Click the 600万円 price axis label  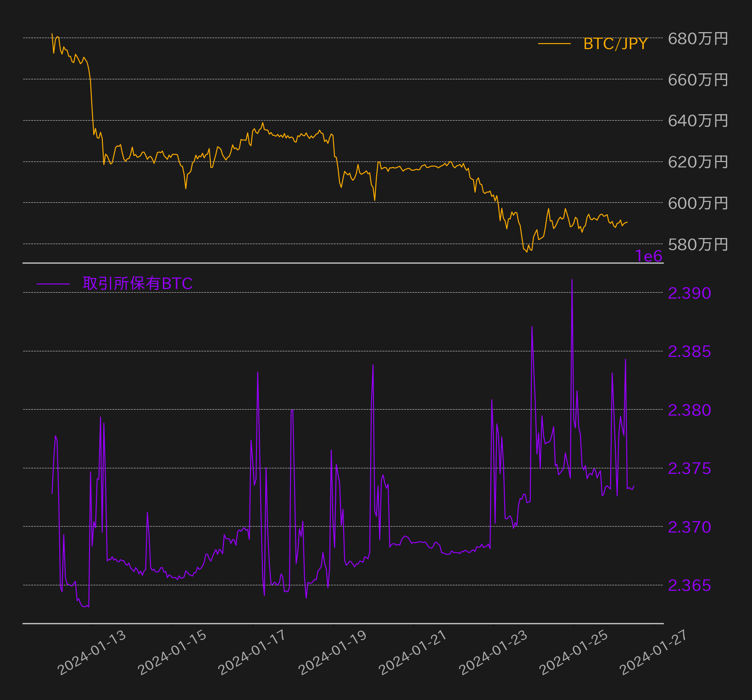tap(698, 203)
